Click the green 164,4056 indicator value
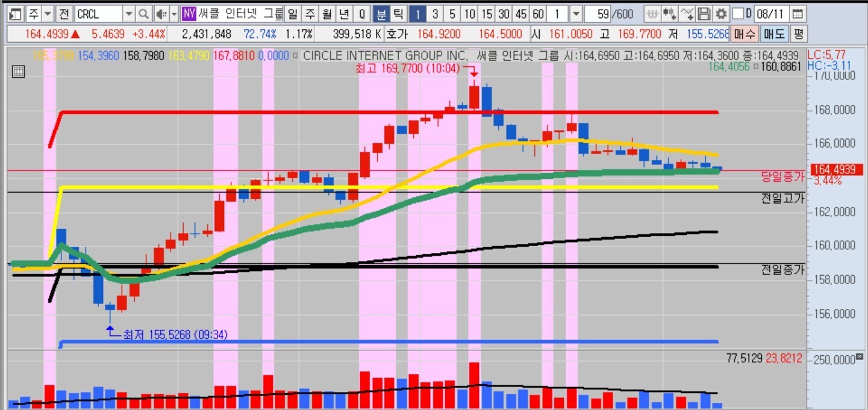 pyautogui.click(x=729, y=67)
